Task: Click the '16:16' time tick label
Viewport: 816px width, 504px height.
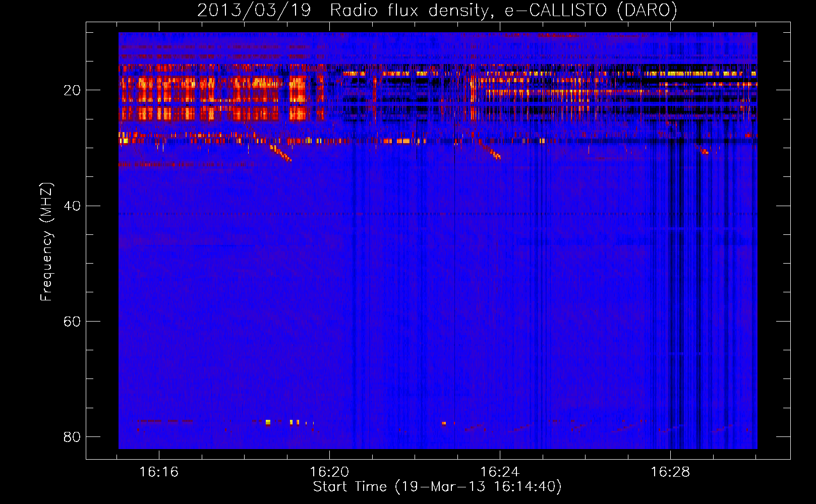Action: pos(159,472)
